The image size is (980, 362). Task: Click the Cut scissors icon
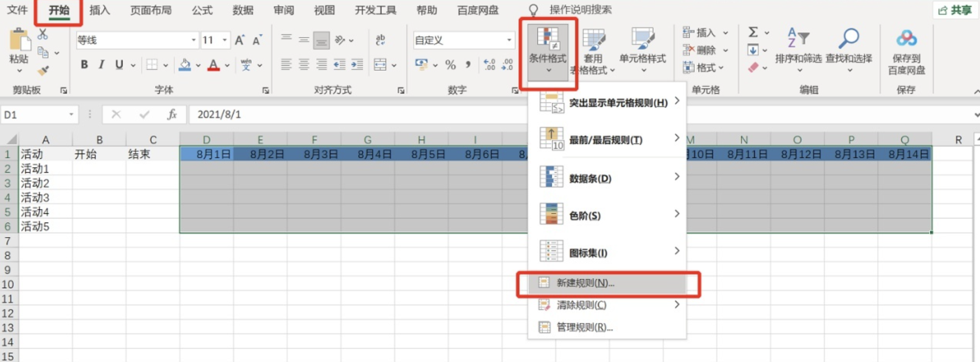(43, 35)
